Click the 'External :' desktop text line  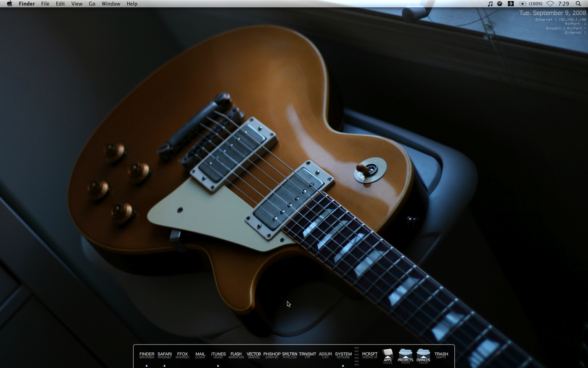click(x=575, y=33)
